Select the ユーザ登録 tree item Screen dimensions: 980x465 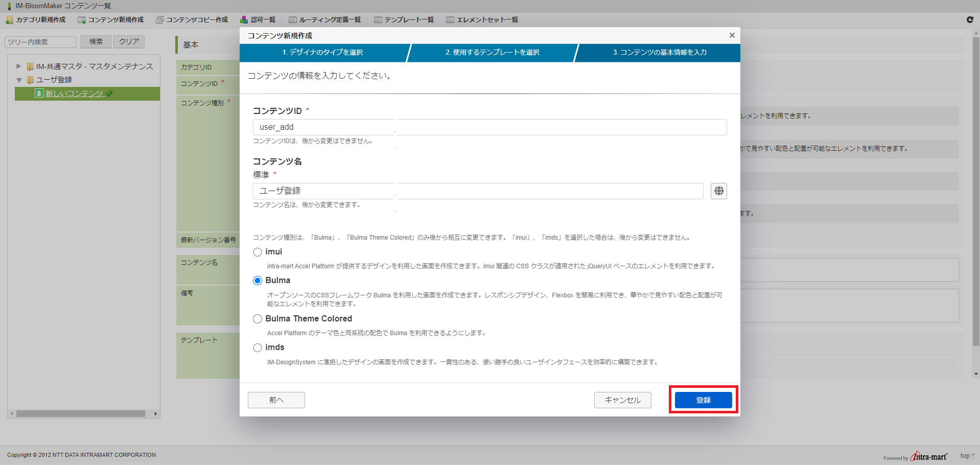[54, 80]
